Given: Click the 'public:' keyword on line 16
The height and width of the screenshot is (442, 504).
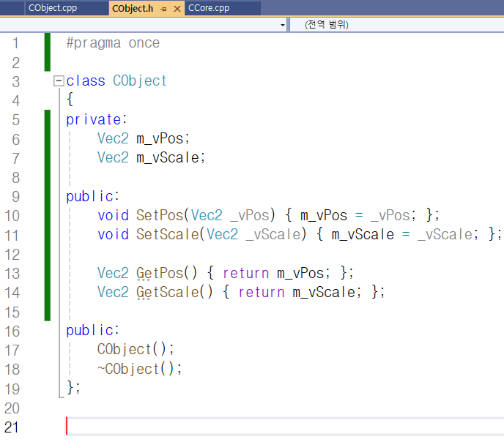Looking at the screenshot, I should (x=92, y=330).
